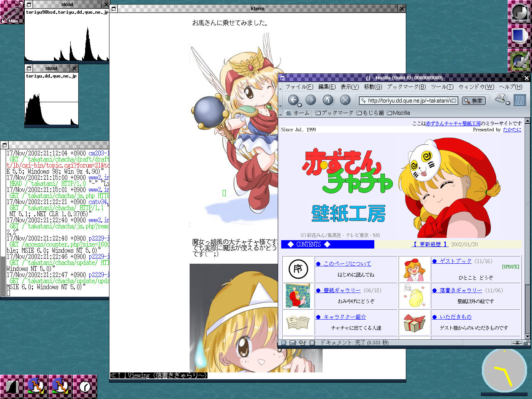
Task: Open Navigator from the status bar component icons
Action: pyautogui.click(x=283, y=343)
